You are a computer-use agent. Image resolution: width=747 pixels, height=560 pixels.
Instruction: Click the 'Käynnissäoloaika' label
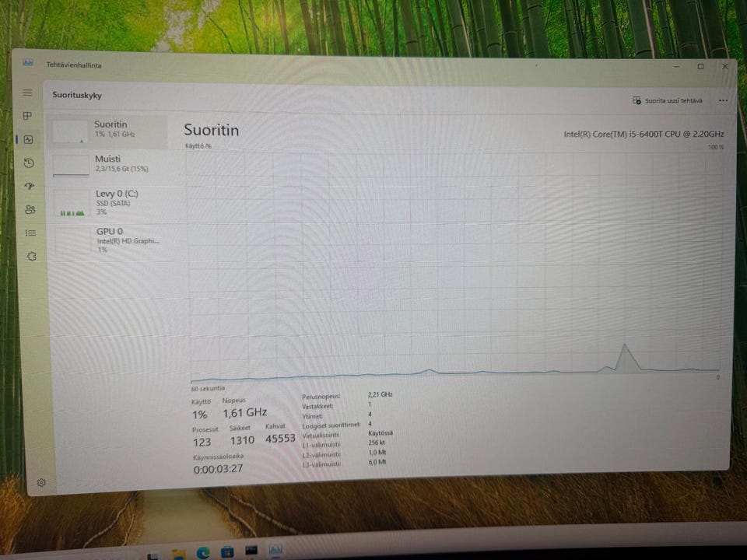tap(218, 457)
